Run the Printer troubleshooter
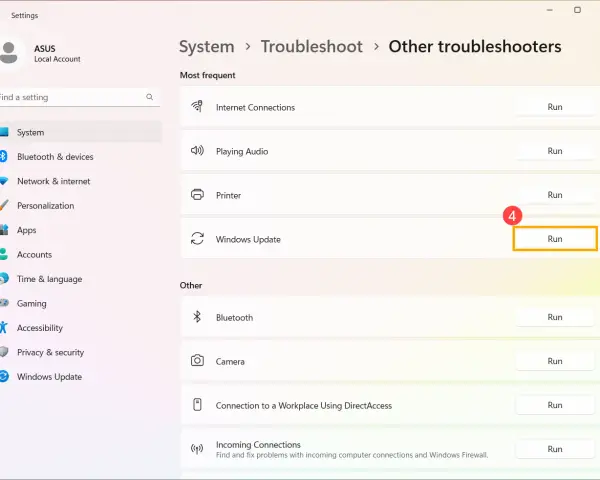 click(554, 195)
